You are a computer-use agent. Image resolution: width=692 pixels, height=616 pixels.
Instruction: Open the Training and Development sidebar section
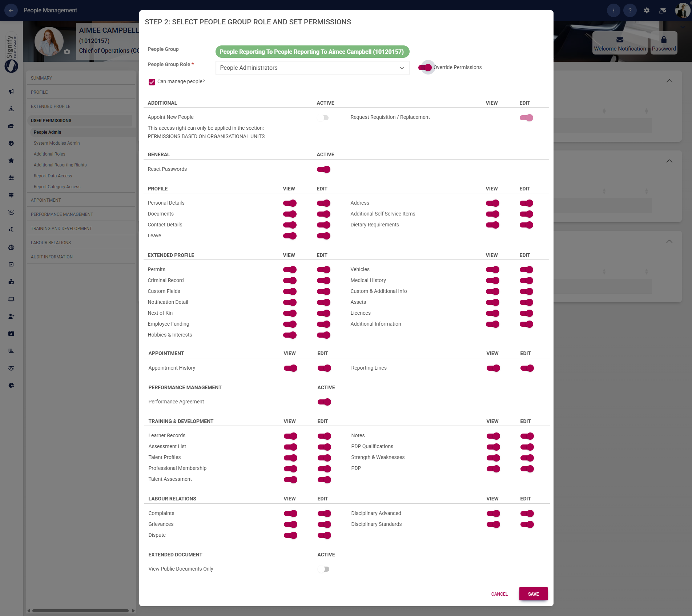[61, 228]
